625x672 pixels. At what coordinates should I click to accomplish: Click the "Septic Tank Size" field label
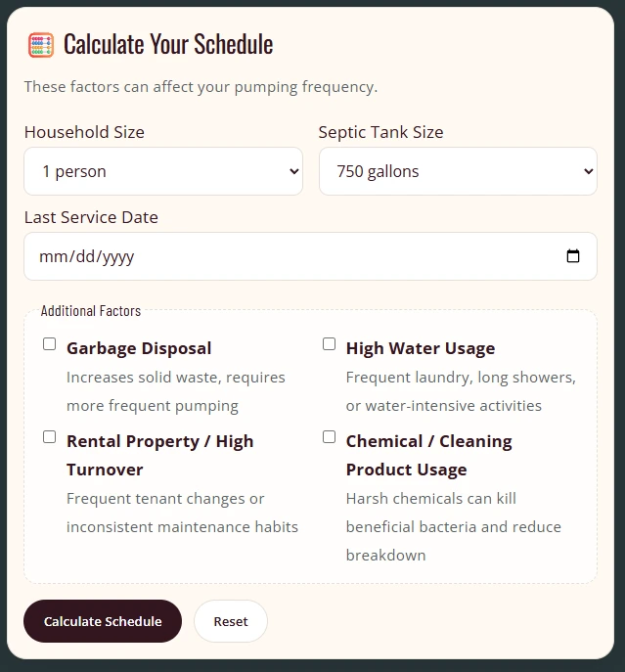(x=380, y=132)
